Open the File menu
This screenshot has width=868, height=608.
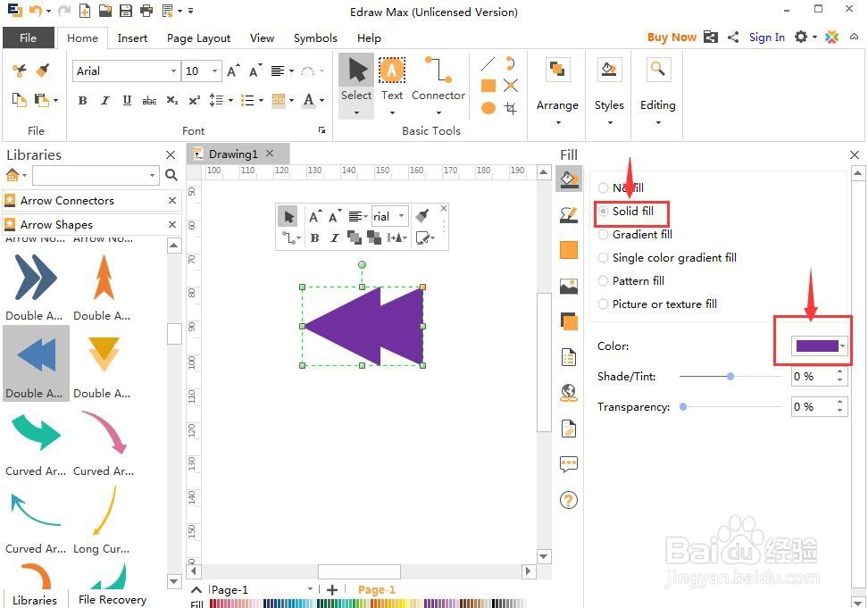(x=29, y=37)
